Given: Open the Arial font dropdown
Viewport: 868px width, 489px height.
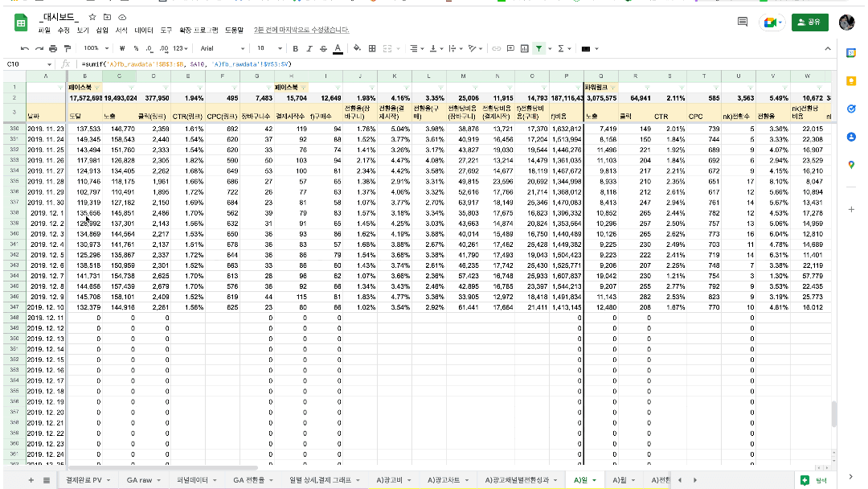Looking at the screenshot, I should click(223, 49).
